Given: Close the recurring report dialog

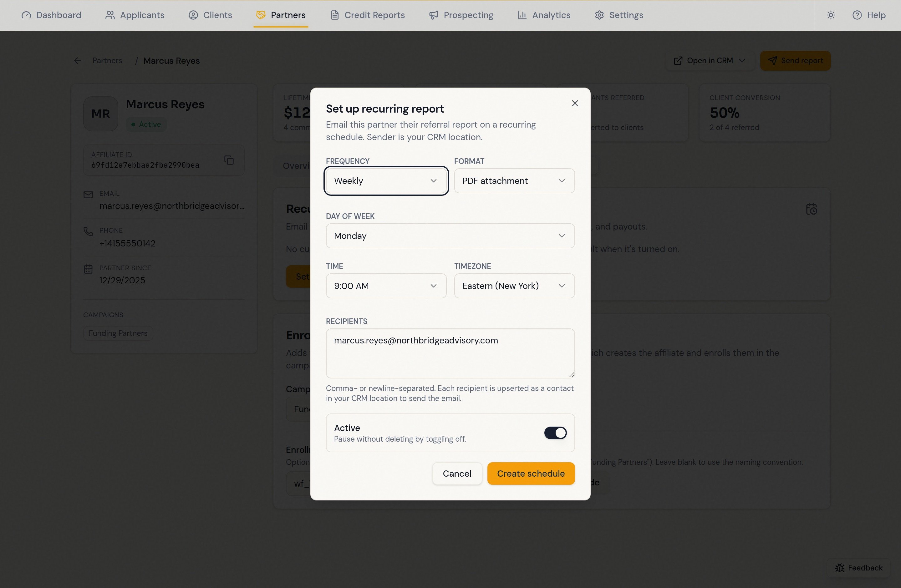Looking at the screenshot, I should tap(575, 103).
